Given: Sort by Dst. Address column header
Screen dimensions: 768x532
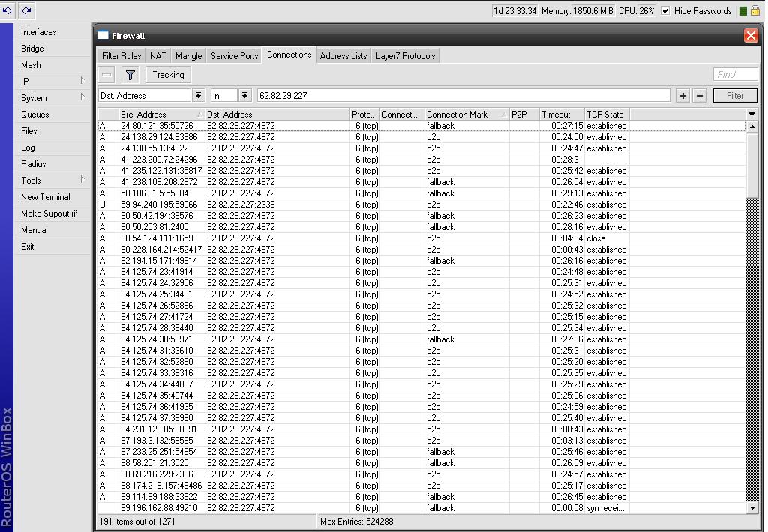Looking at the screenshot, I should (277, 114).
